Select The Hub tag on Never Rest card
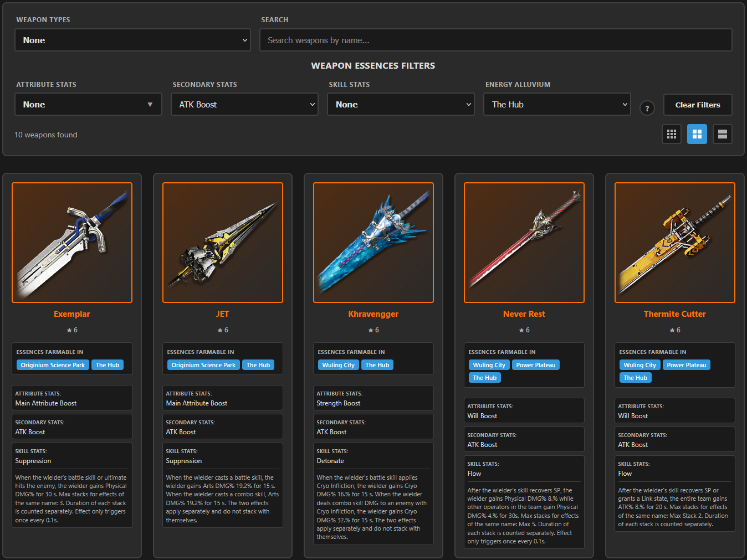Viewport: 747px width, 560px height. (x=485, y=378)
